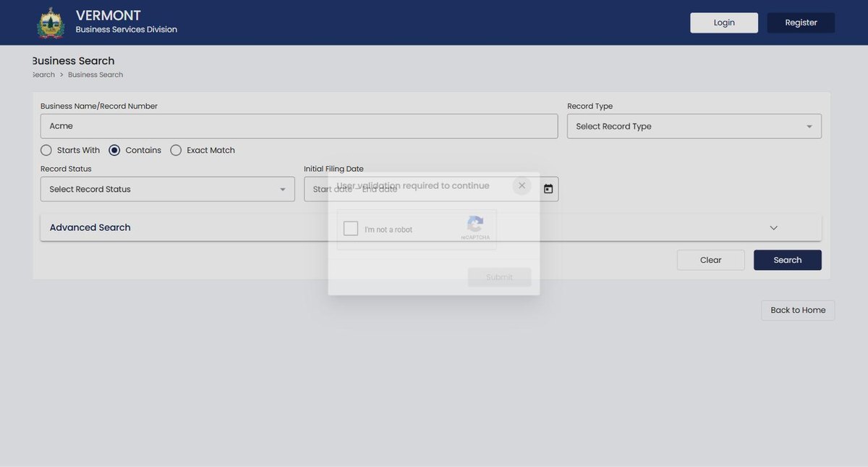Click the Business Name/Record Number input field
The image size is (868, 467).
(299, 126)
